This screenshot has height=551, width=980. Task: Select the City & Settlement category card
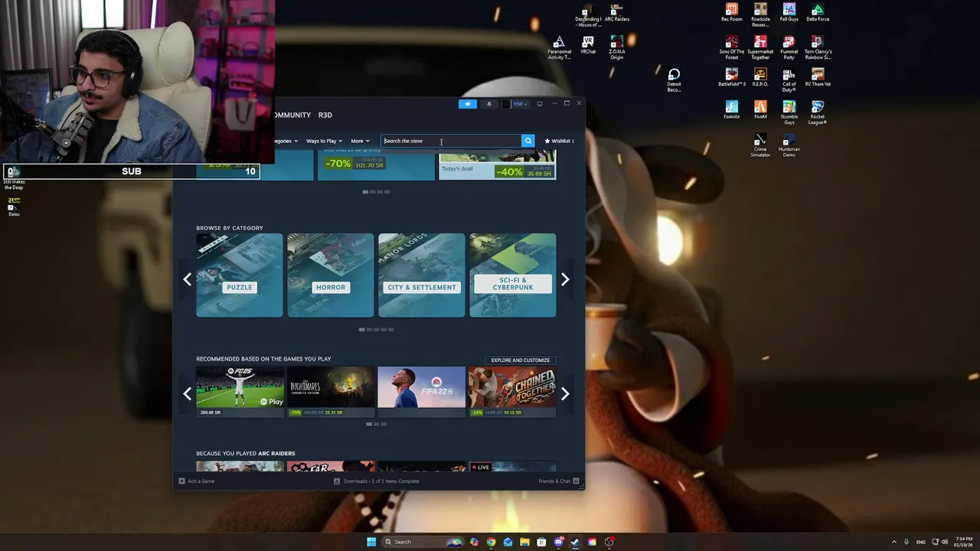click(x=421, y=275)
